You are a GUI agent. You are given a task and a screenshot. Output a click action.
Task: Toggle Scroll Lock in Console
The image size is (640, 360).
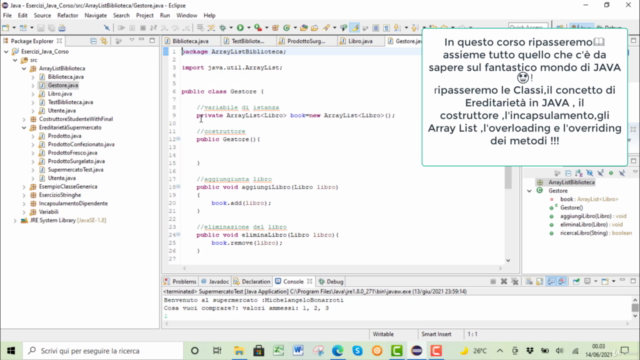point(540,281)
